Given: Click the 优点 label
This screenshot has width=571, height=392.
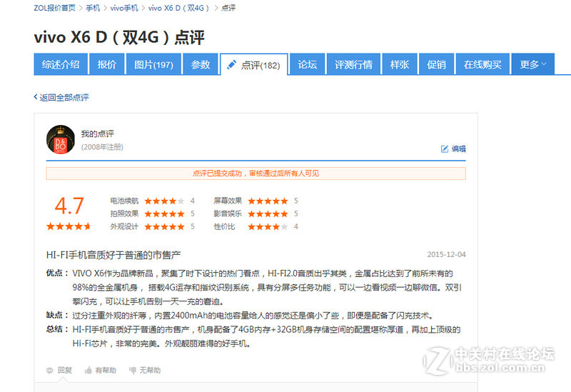Looking at the screenshot, I should click(x=57, y=273).
